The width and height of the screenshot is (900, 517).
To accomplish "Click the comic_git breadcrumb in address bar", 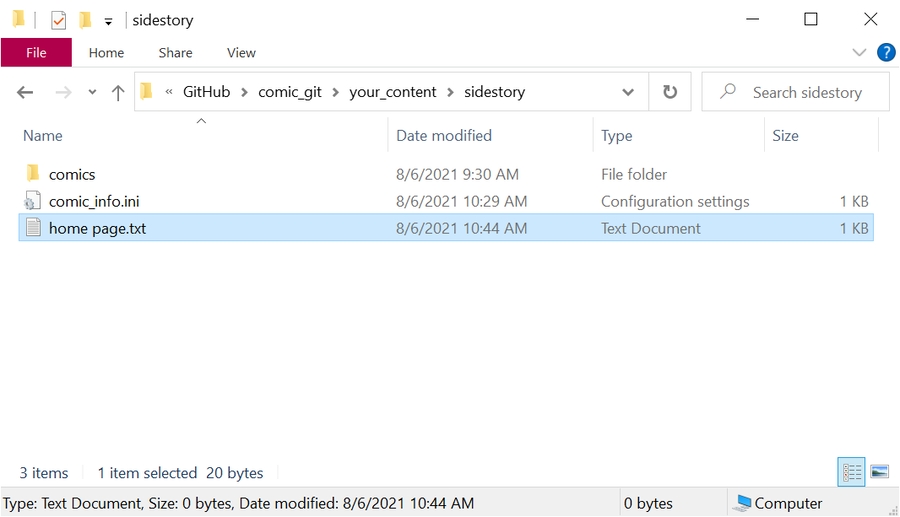I will click(289, 92).
